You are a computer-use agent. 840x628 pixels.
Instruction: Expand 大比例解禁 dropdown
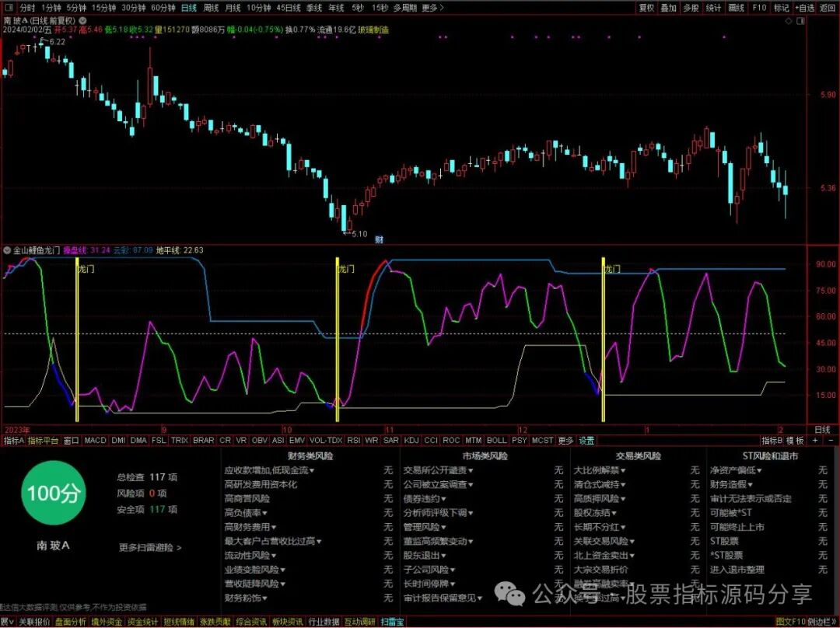coord(622,470)
